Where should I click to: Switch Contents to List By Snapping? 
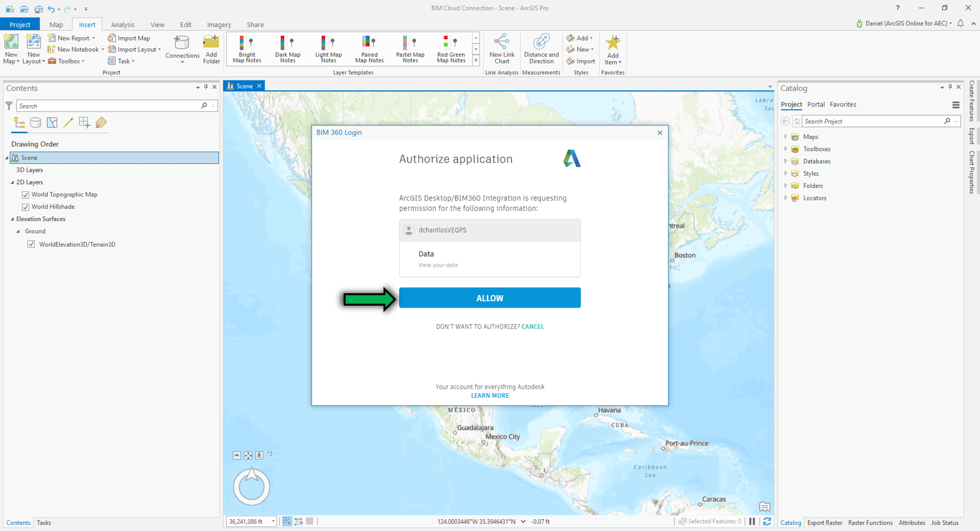point(84,123)
